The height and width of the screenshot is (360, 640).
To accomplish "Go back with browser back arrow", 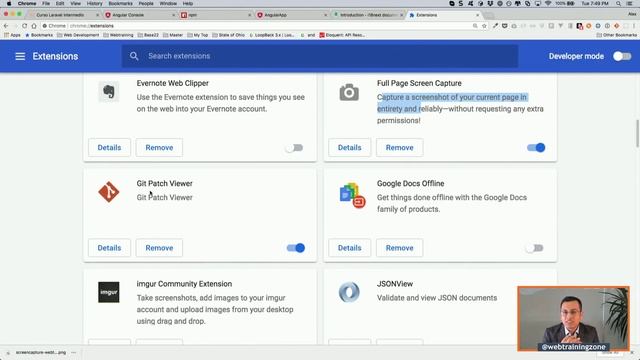I will click(6, 26).
